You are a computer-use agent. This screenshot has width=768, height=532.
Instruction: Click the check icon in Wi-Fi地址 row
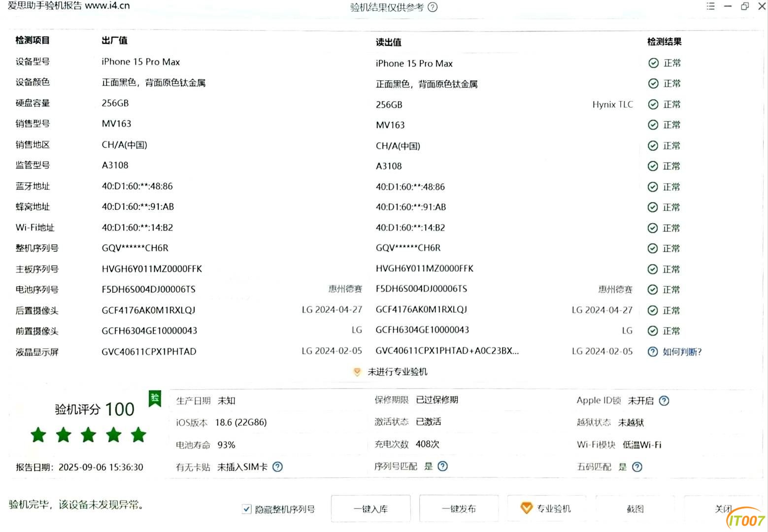coord(653,228)
